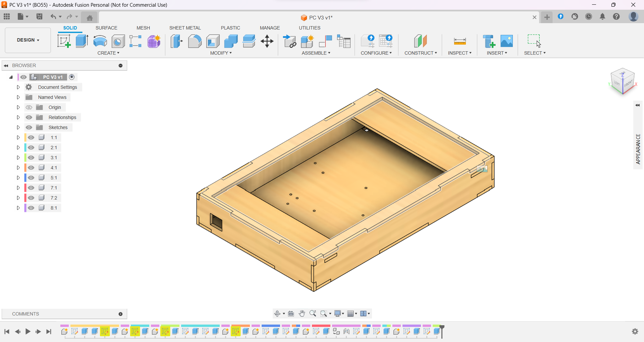Open the CONSTRUCT dropdown menu
Viewport: 644px width, 342px height.
click(x=421, y=53)
